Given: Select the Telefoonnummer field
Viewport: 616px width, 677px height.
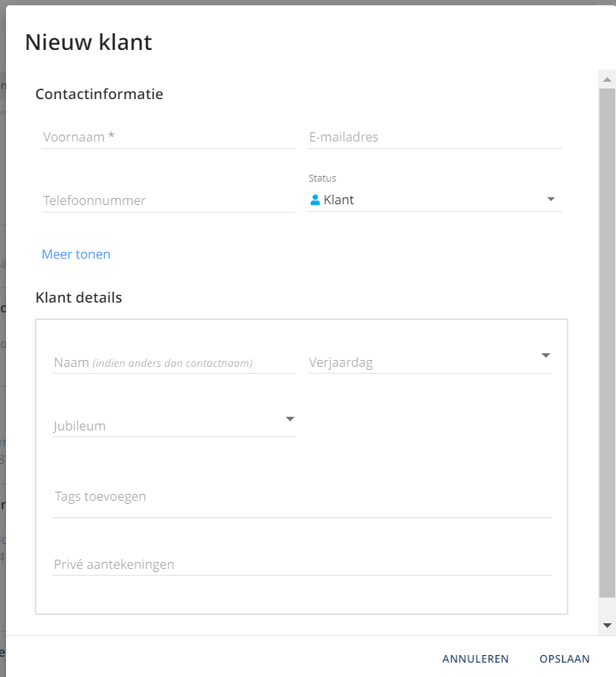Looking at the screenshot, I should [x=168, y=201].
